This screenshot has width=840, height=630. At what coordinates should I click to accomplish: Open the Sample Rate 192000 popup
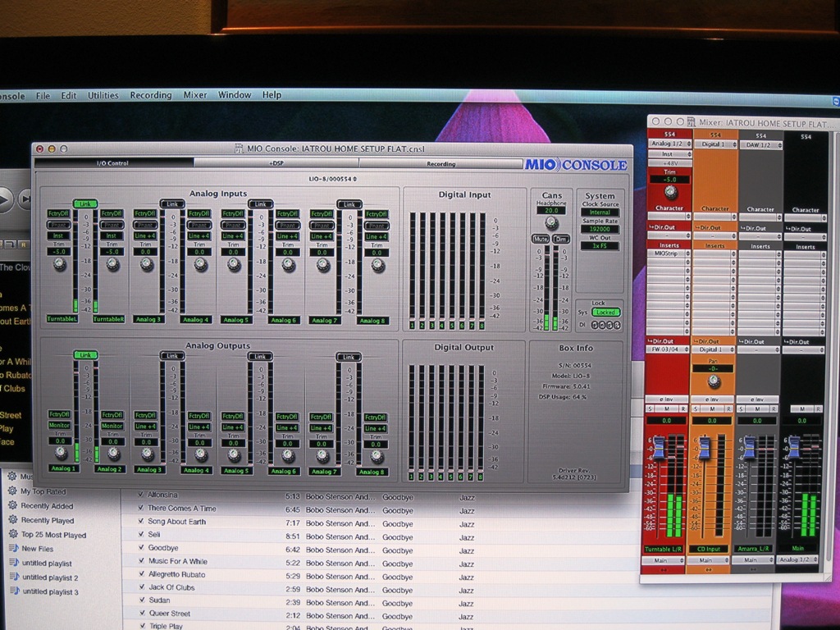[x=600, y=230]
